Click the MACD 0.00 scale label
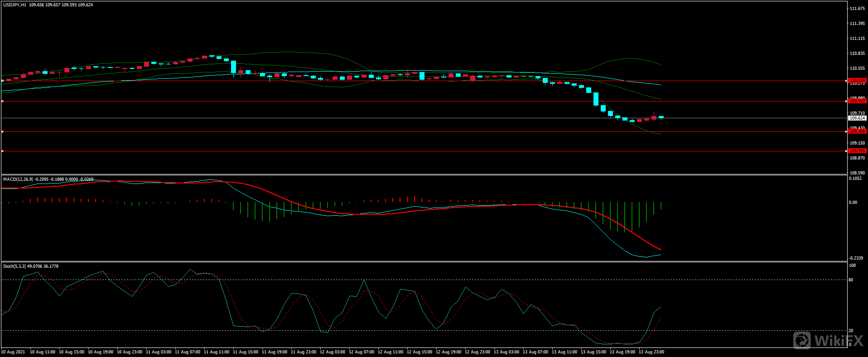Image resolution: width=868 pixels, height=357 pixels. 853,203
